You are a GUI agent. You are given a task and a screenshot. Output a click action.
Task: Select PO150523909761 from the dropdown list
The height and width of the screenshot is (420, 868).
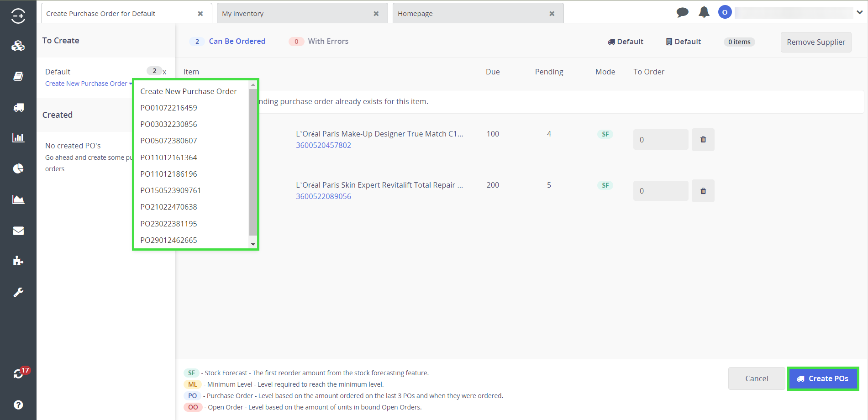(x=170, y=190)
